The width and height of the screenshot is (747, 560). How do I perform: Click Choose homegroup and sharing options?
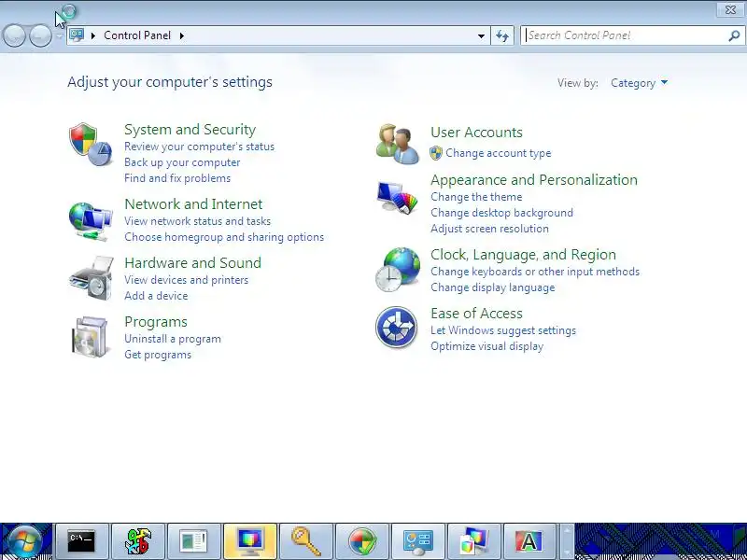point(224,237)
